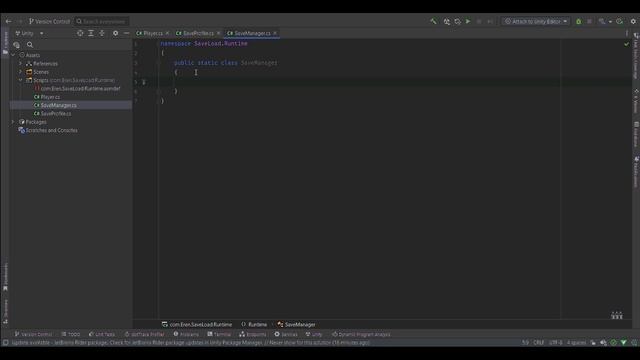Close the SaveManager.cs tab
The height and width of the screenshot is (360, 640).
[x=275, y=33]
